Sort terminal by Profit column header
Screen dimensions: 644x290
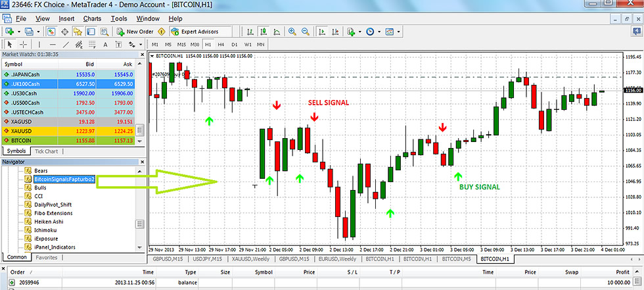623,272
